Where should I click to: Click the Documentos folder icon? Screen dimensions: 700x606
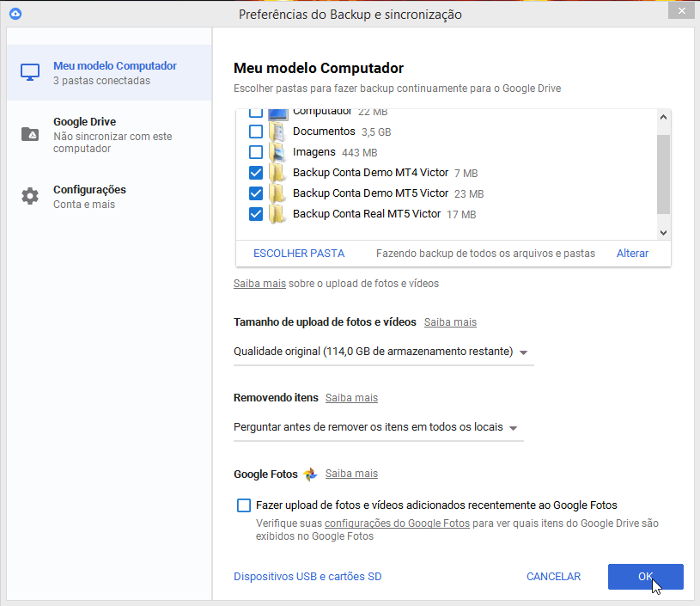point(277,132)
